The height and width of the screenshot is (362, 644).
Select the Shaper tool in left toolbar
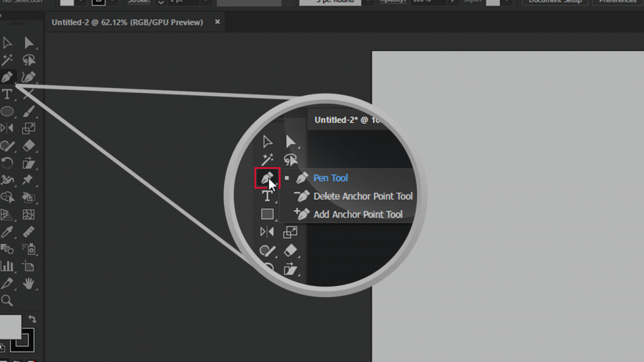(8, 146)
